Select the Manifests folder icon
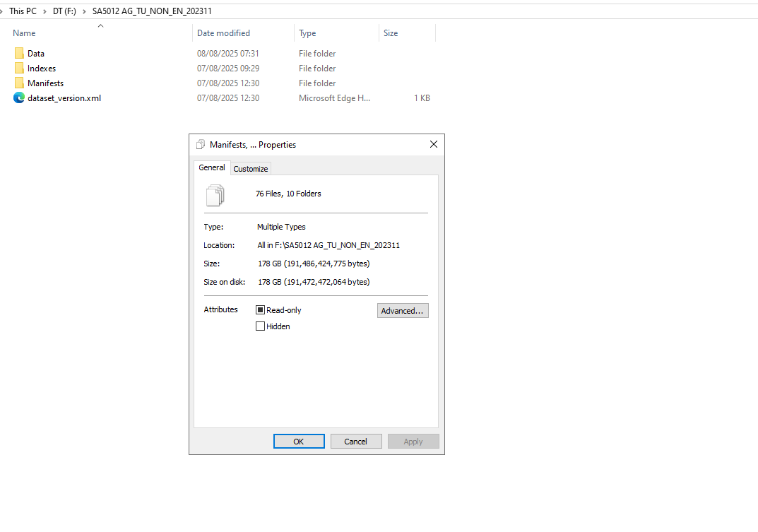The image size is (758, 532). (19, 83)
